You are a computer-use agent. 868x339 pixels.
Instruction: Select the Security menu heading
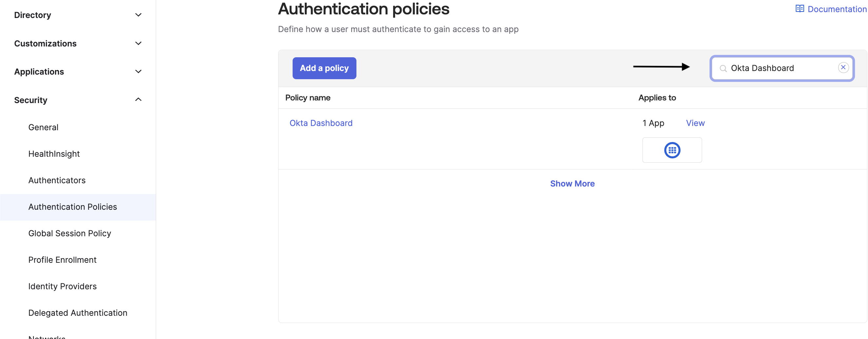click(x=31, y=100)
